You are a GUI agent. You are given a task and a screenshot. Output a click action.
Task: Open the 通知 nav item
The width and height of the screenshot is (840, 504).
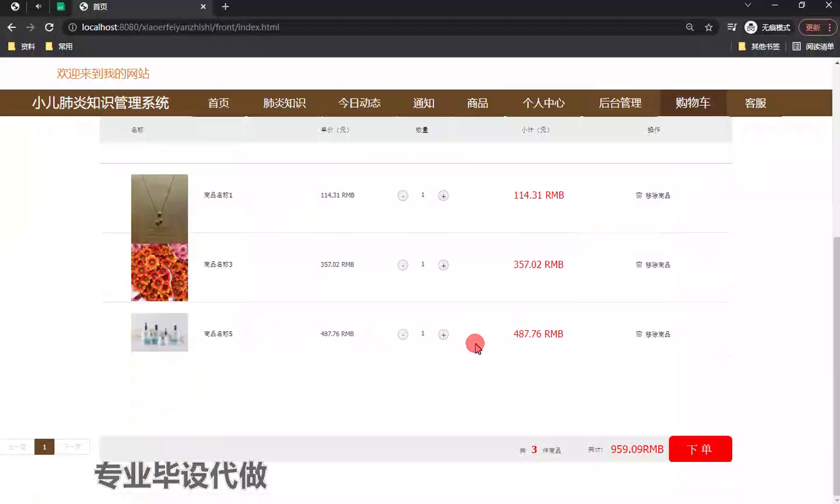pyautogui.click(x=423, y=103)
